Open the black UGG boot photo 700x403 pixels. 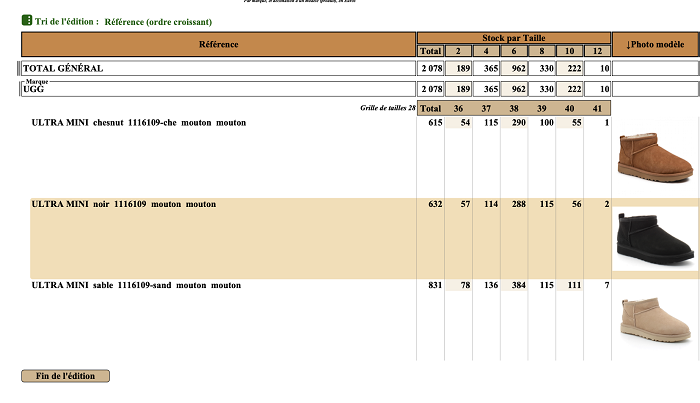(x=655, y=240)
